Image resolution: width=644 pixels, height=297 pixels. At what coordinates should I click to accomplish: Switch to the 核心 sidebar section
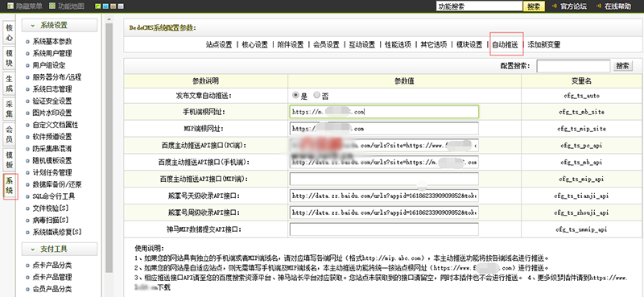[10, 33]
